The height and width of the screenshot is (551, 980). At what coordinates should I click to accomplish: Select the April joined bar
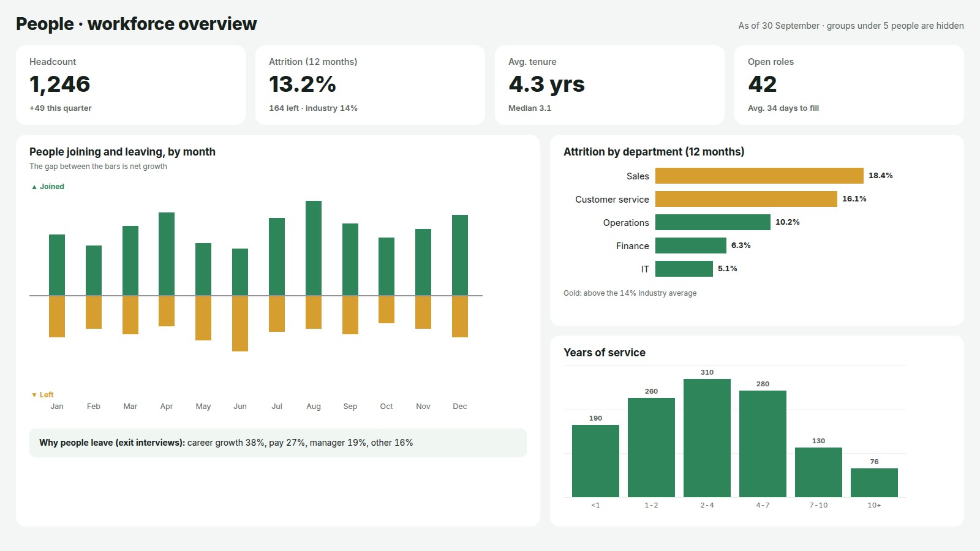(x=167, y=254)
